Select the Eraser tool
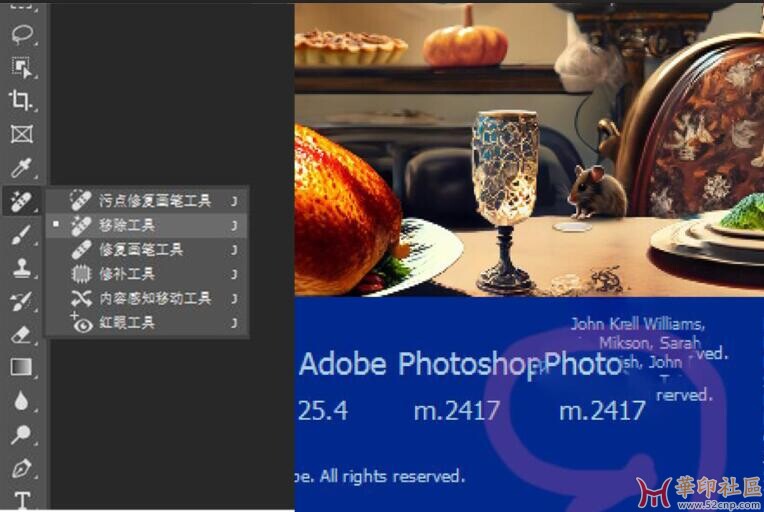 [x=21, y=335]
